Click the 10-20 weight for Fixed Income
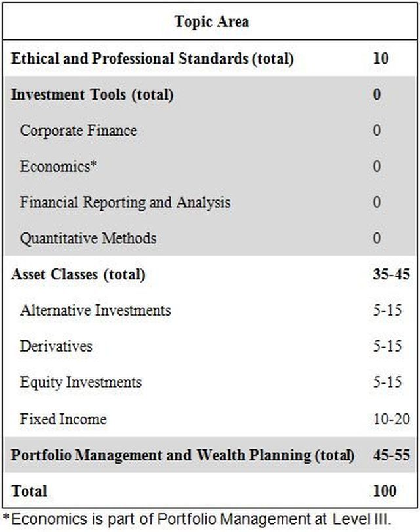 point(392,419)
